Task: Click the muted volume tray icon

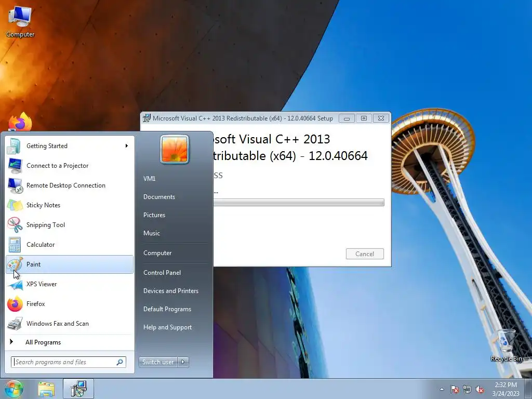Action: coord(480,389)
